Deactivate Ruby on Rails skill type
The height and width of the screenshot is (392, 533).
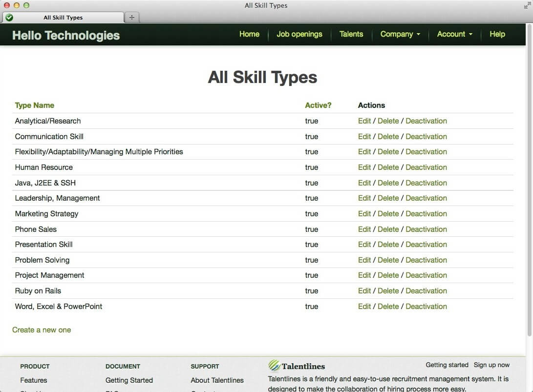(x=426, y=291)
